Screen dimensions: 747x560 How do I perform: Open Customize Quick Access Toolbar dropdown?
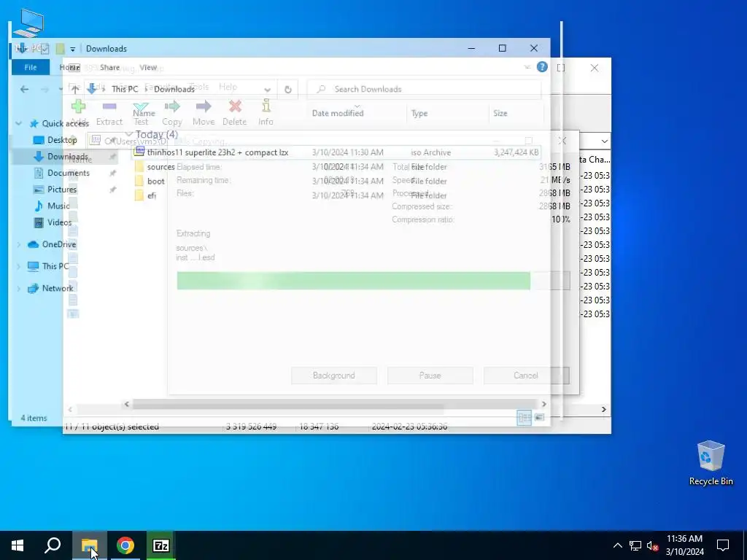[x=72, y=49]
